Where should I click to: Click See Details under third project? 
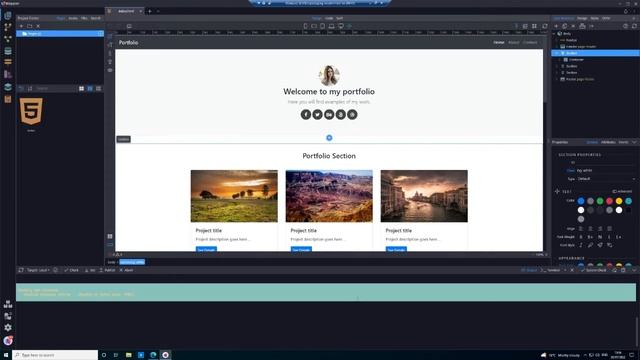[396, 249]
